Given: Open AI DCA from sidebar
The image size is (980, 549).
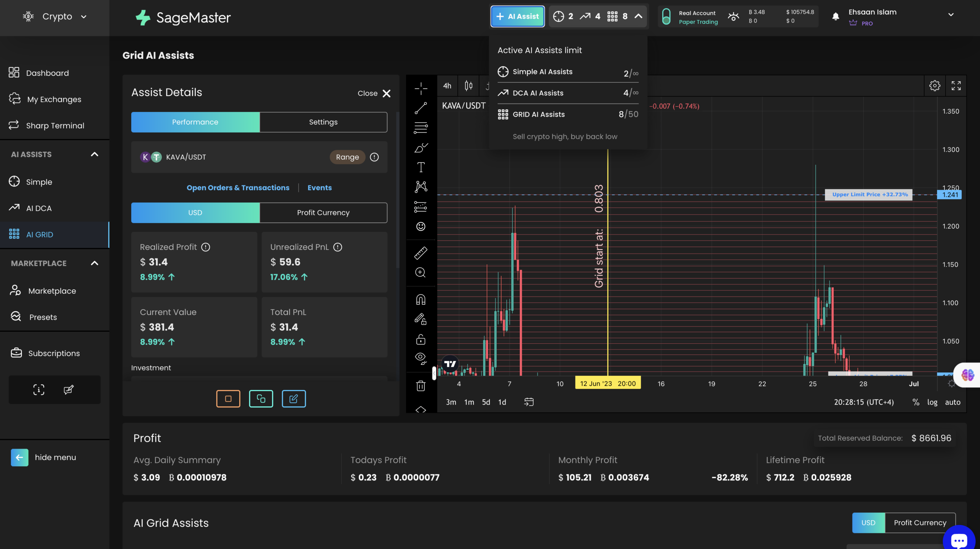Looking at the screenshot, I should pyautogui.click(x=39, y=208).
